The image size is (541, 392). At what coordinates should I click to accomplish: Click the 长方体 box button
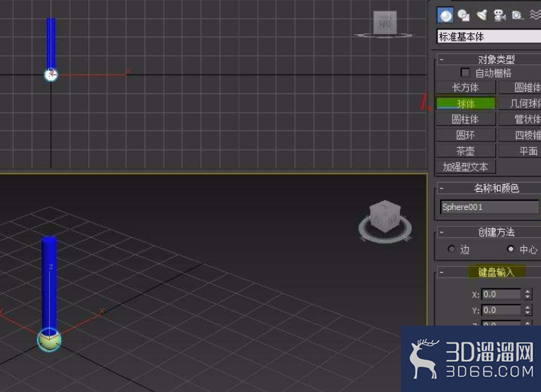465,87
